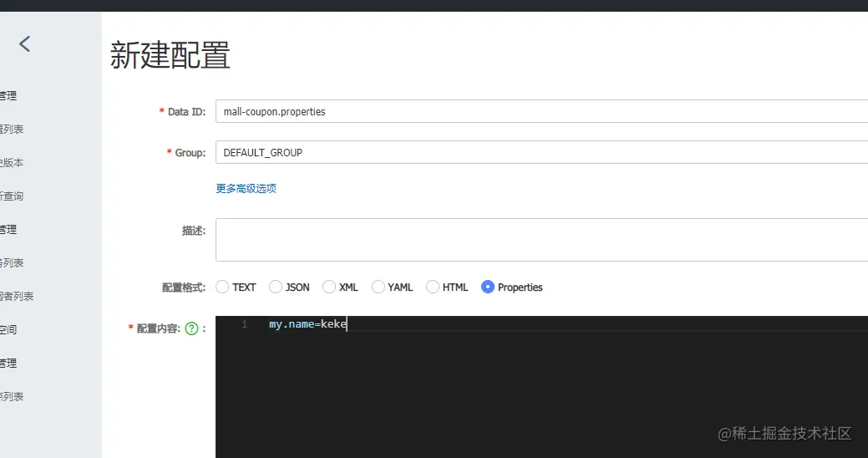Image resolution: width=868 pixels, height=458 pixels.
Task: Click the back arrow icon
Action: point(24,43)
